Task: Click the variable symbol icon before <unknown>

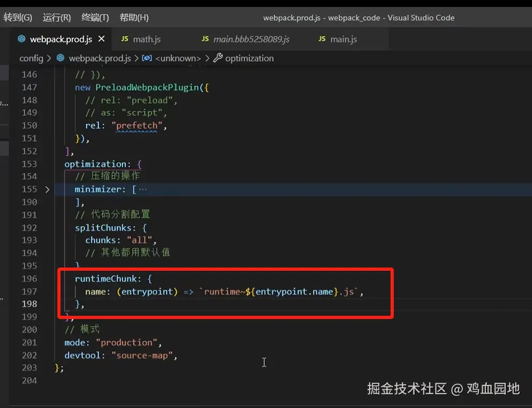Action: point(147,58)
